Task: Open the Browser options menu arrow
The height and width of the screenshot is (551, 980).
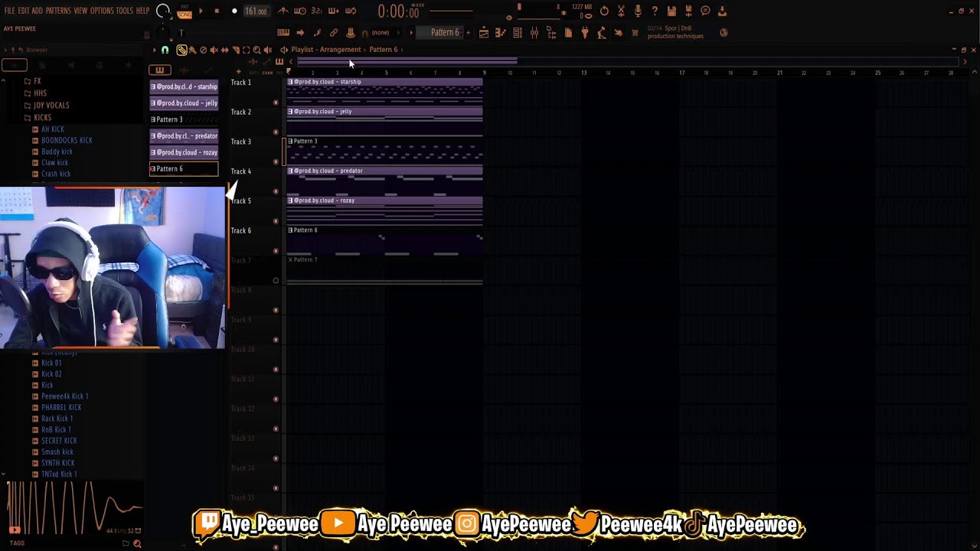Action: (x=5, y=50)
